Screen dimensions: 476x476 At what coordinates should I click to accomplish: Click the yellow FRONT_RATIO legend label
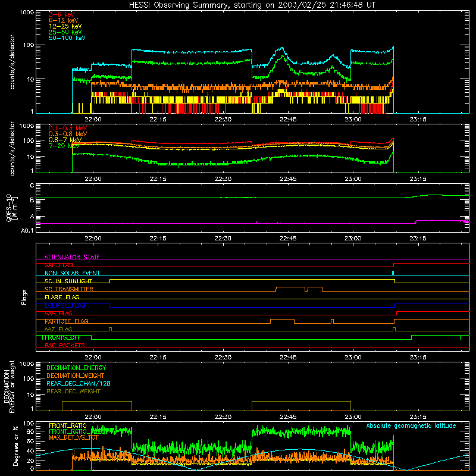[x=68, y=425]
